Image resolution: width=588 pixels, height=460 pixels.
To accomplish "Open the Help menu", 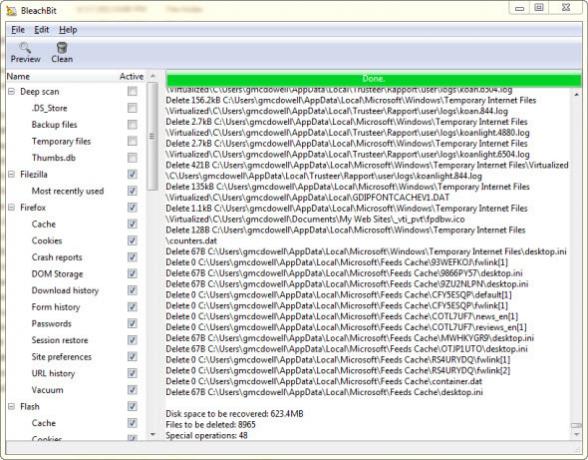I will point(68,30).
